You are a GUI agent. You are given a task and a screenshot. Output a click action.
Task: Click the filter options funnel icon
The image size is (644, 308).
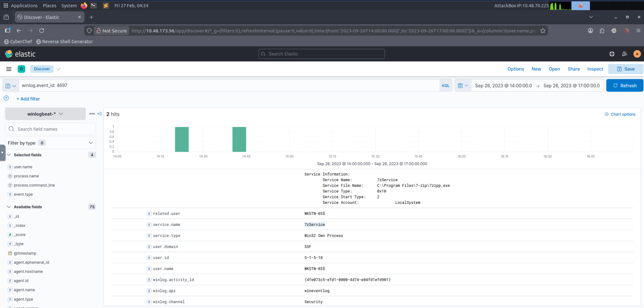click(6, 98)
